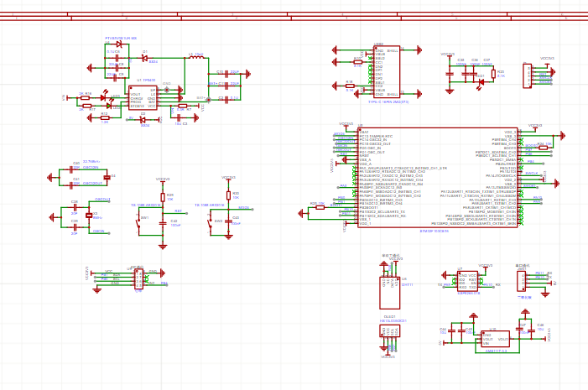Click the TP5400 charger IC U1
Screen dimensions: 588x390
143,97
